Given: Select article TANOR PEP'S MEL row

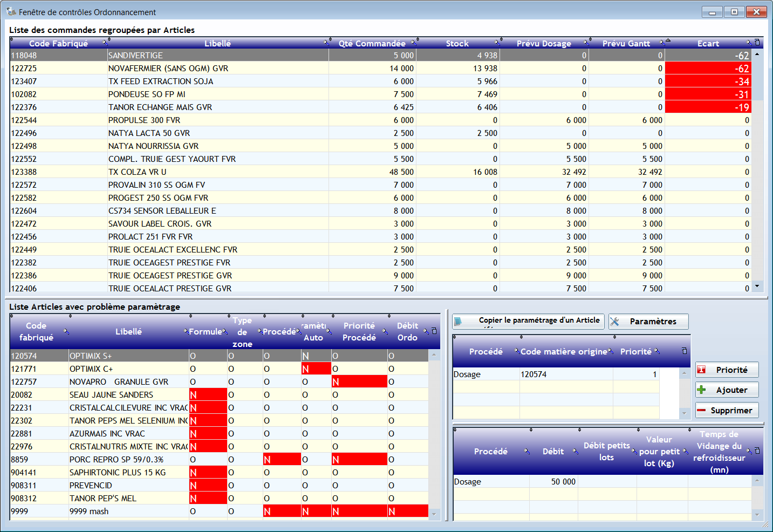Looking at the screenshot, I should (x=219, y=498).
